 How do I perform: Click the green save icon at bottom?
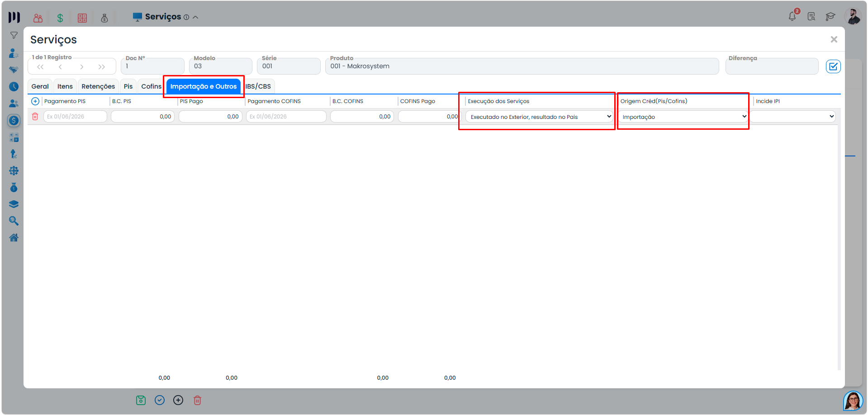[x=141, y=400]
